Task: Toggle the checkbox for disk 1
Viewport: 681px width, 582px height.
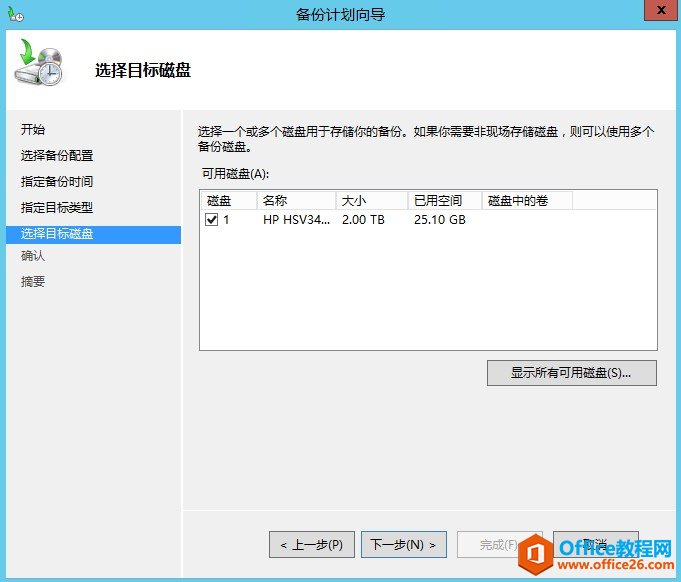Action: (x=212, y=219)
